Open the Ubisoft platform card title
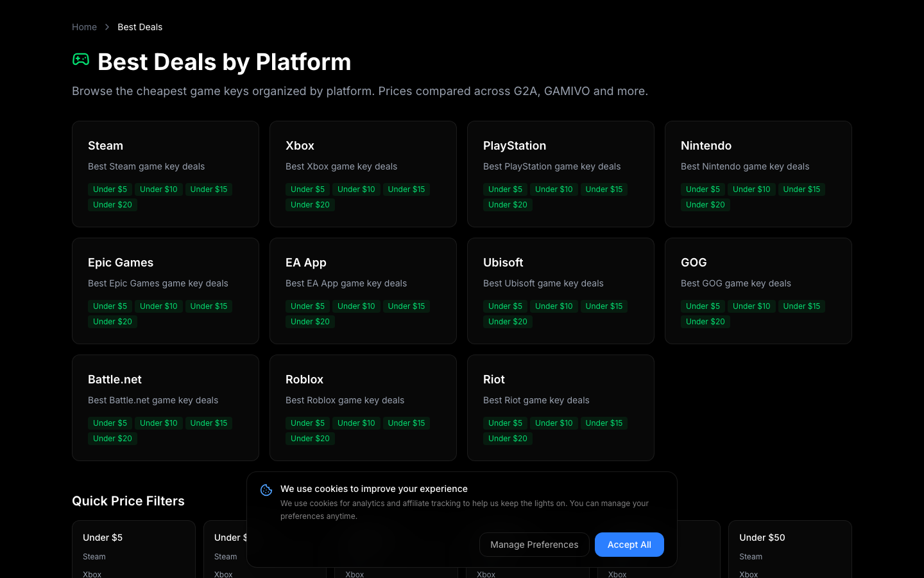The width and height of the screenshot is (924, 578). pyautogui.click(x=503, y=263)
